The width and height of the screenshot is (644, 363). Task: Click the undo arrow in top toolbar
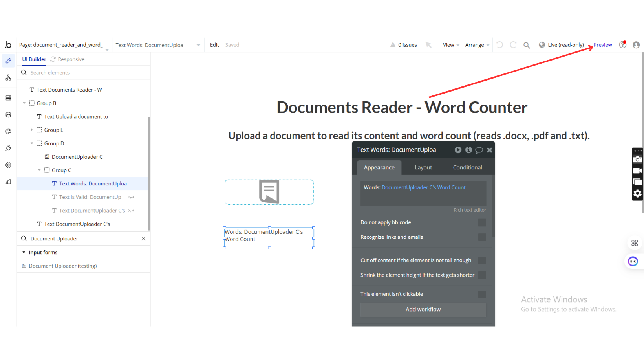(x=499, y=45)
